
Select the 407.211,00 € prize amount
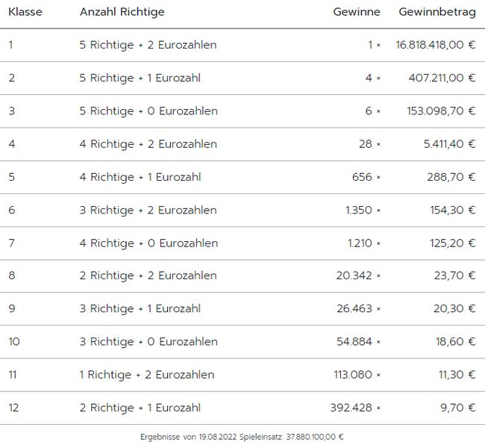[442, 78]
